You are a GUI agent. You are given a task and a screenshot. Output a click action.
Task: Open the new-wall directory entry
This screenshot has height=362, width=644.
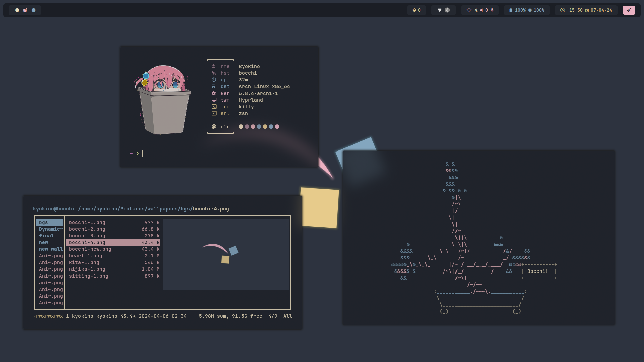click(51, 249)
